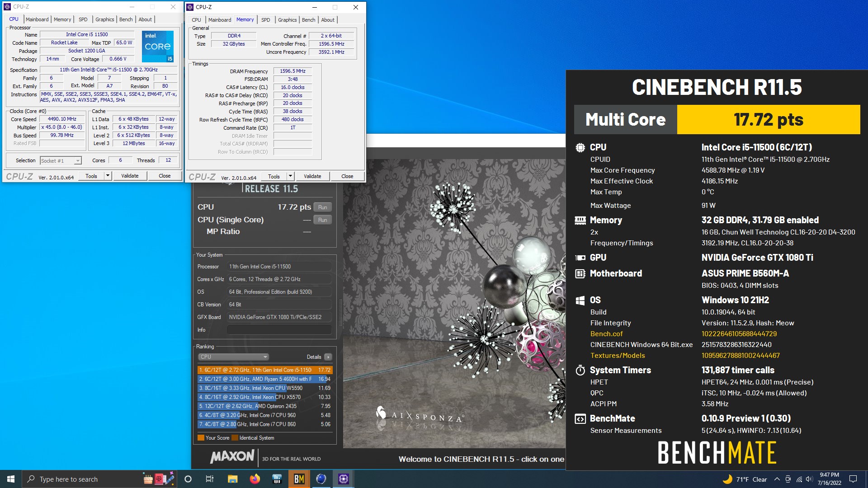Screen dimensions: 868x488
Task: Expand Tools arrow in right CPU-Z window
Action: (x=290, y=176)
